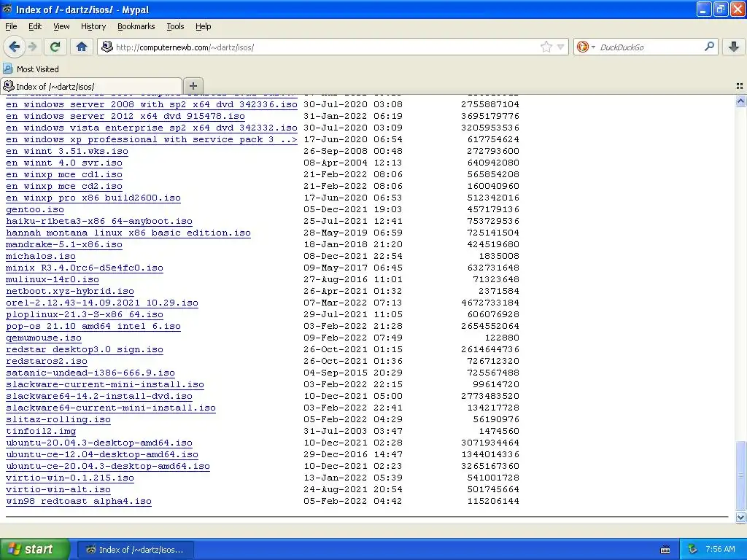Click the search magnifier icon

[709, 47]
